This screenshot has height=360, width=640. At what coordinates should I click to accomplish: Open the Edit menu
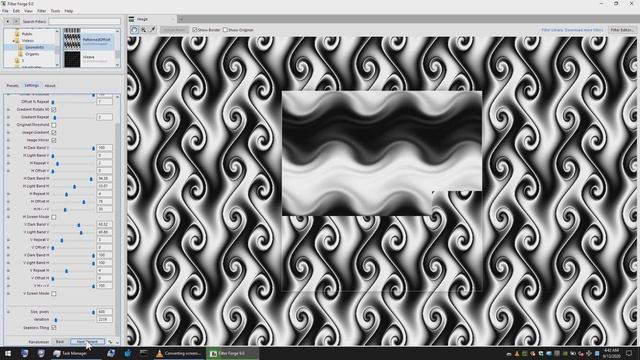tap(16, 11)
